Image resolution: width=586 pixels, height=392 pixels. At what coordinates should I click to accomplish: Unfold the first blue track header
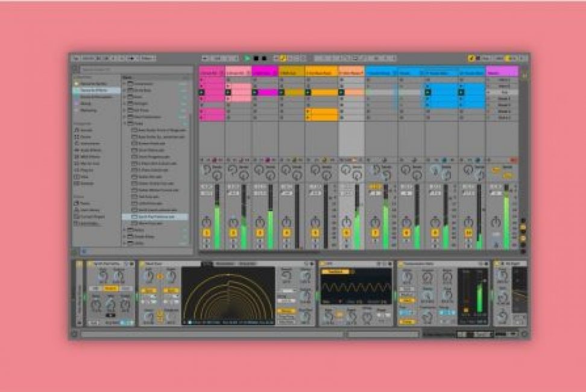coord(394,73)
